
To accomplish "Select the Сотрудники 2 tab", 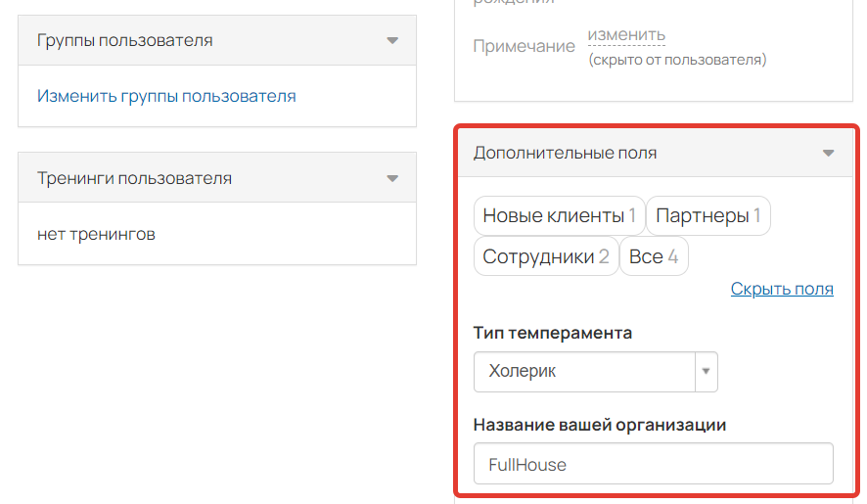I will 546,256.
